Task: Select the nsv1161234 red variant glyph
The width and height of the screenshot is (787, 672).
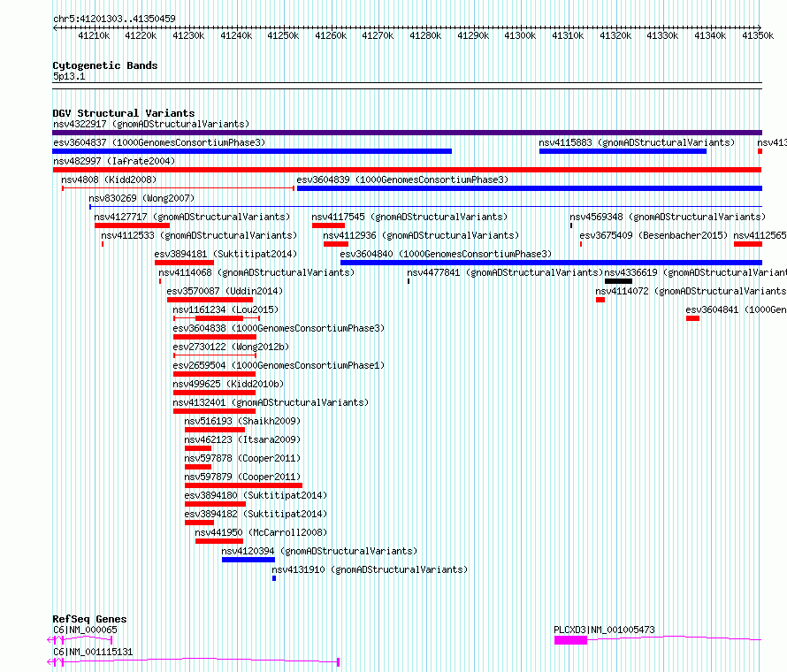Action: pos(217,318)
